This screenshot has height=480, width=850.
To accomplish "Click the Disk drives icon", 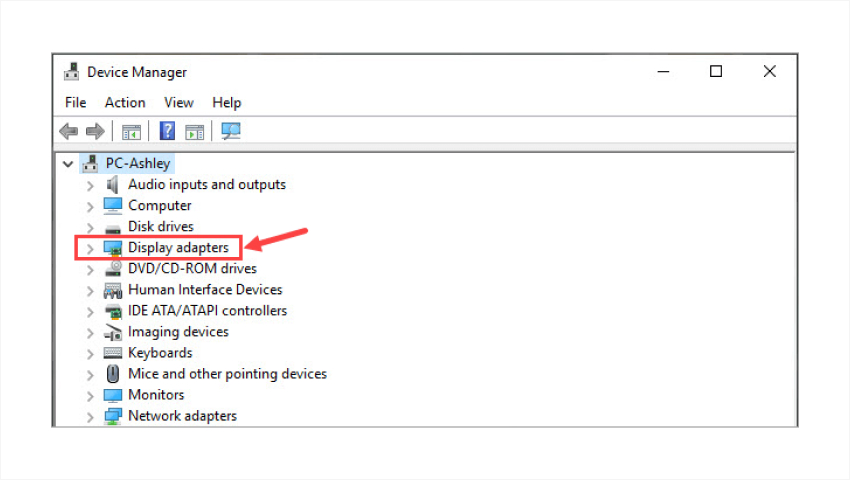I will click(x=113, y=228).
